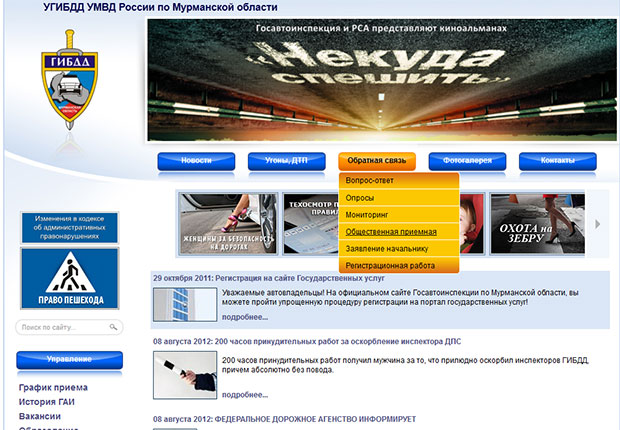Open the График приема link

(x=53, y=388)
